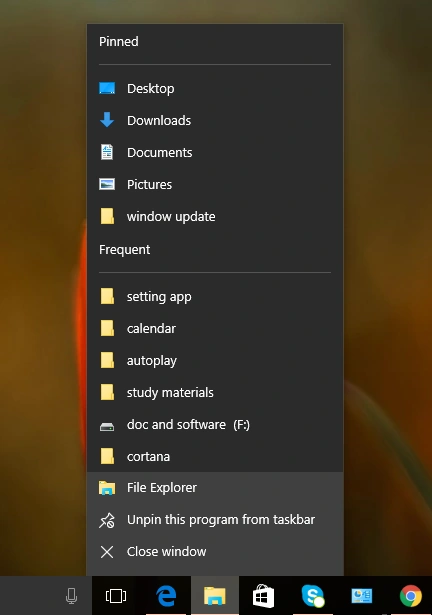Open the setting app folder
Screen dimensions: 432x615
pos(215,297)
